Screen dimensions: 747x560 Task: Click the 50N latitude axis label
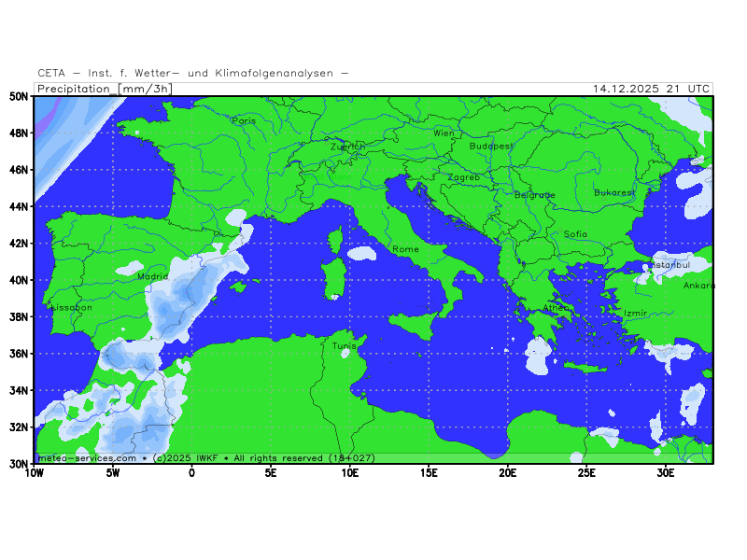point(19,96)
